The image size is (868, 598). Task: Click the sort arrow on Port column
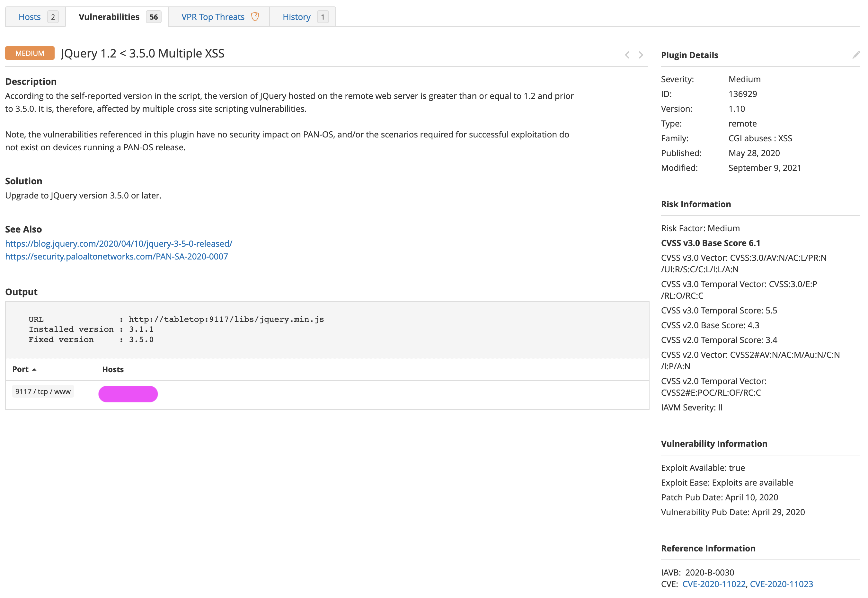(34, 369)
